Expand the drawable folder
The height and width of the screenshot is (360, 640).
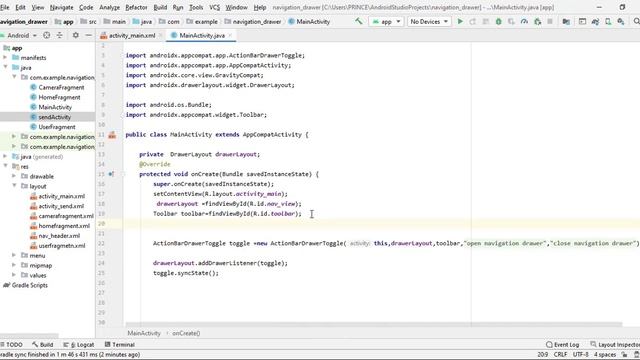point(14,176)
